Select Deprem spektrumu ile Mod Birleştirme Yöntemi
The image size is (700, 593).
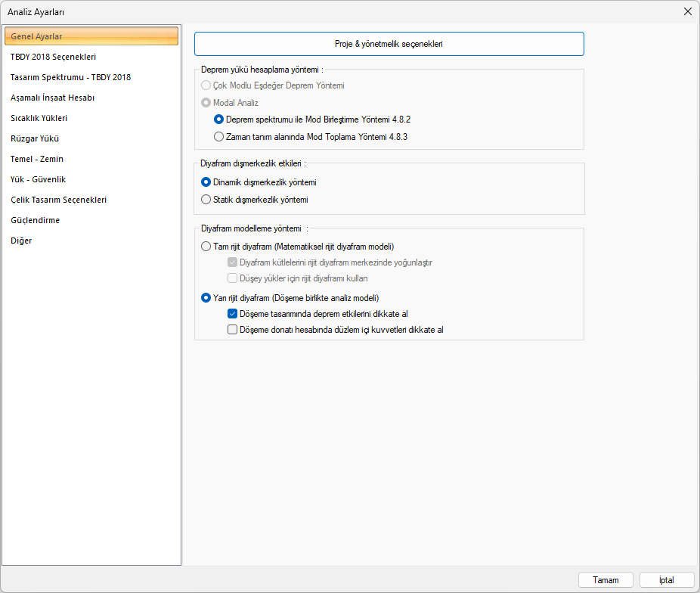click(219, 120)
